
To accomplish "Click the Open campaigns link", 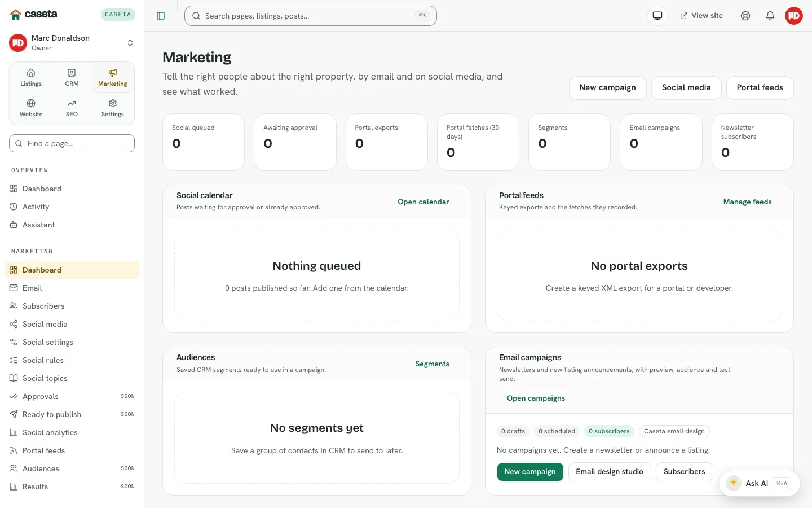I will pos(536,398).
